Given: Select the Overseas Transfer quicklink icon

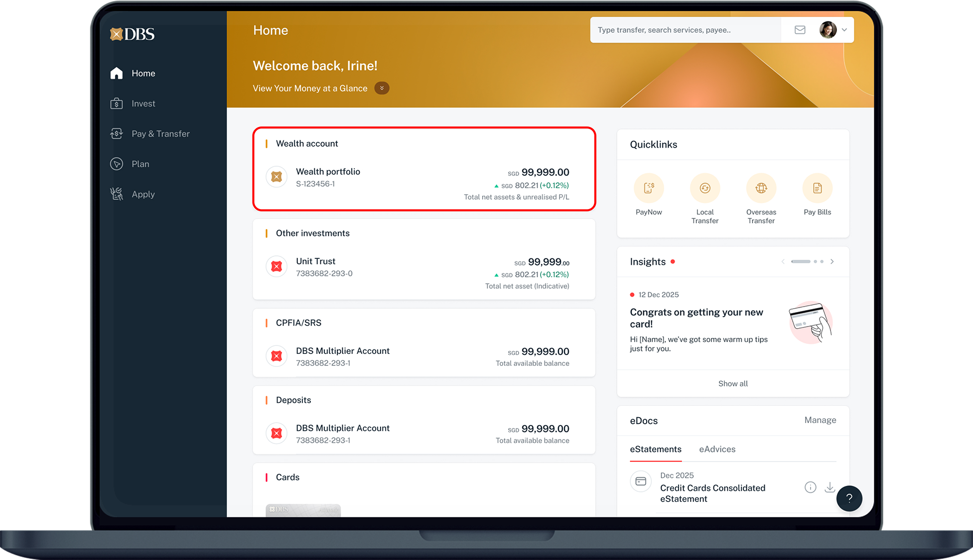Looking at the screenshot, I should pos(761,188).
